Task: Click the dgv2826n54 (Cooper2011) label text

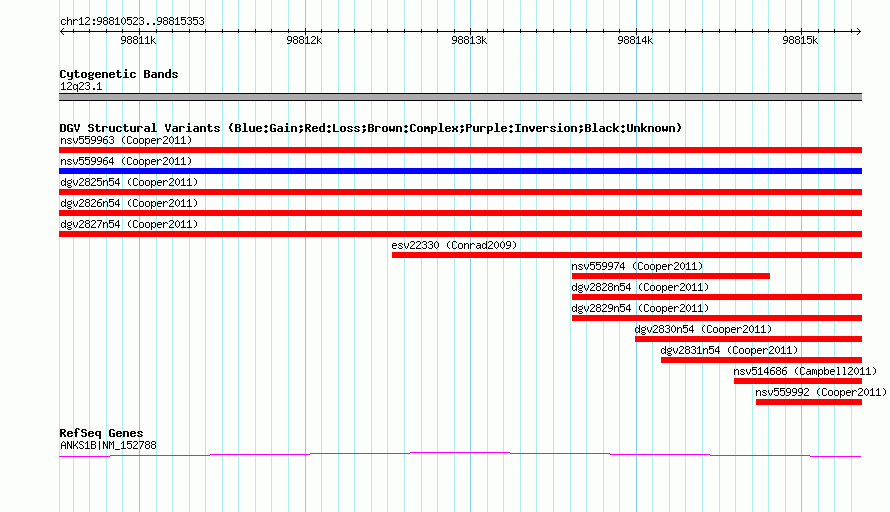Action: [129, 203]
